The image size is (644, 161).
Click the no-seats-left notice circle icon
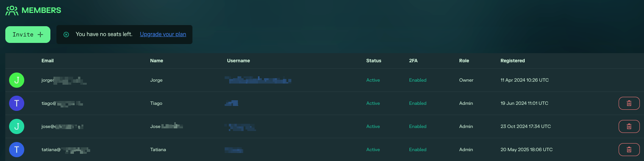coord(66,35)
